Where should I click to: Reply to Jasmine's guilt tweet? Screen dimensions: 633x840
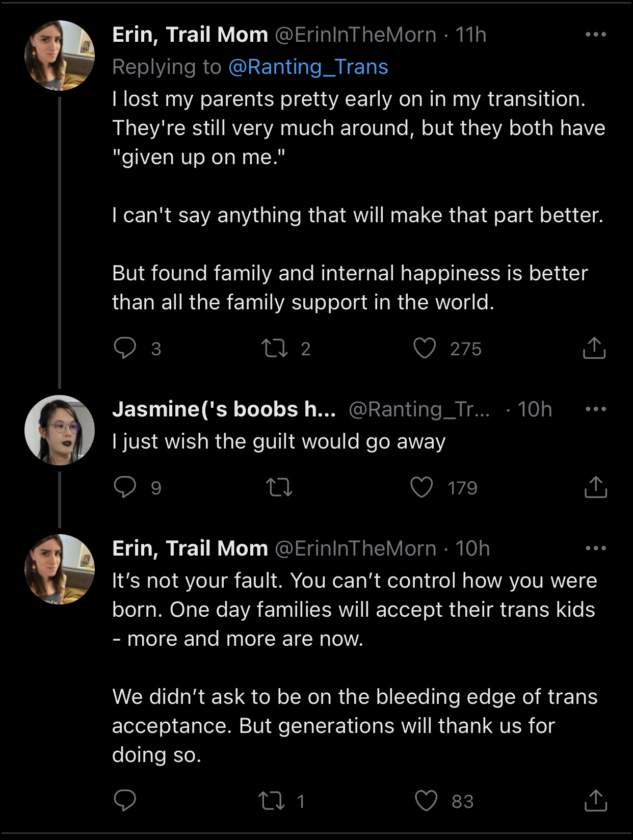[125, 487]
